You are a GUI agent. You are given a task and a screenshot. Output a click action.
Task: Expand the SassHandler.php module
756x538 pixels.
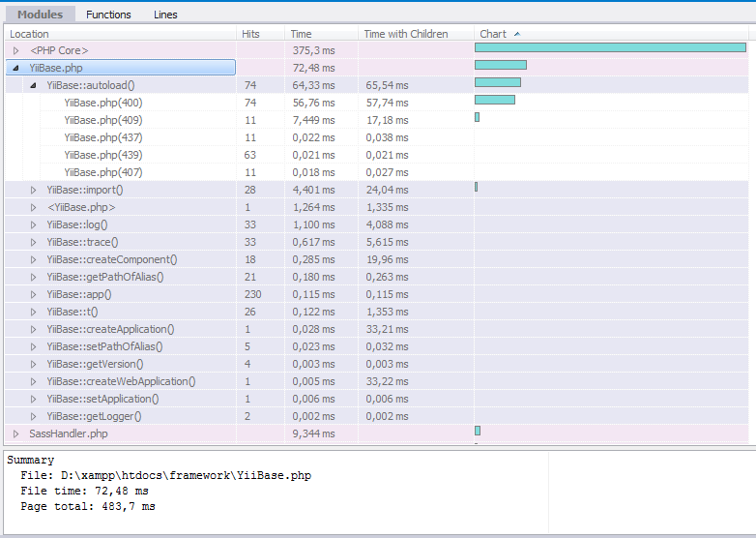pyautogui.click(x=15, y=433)
